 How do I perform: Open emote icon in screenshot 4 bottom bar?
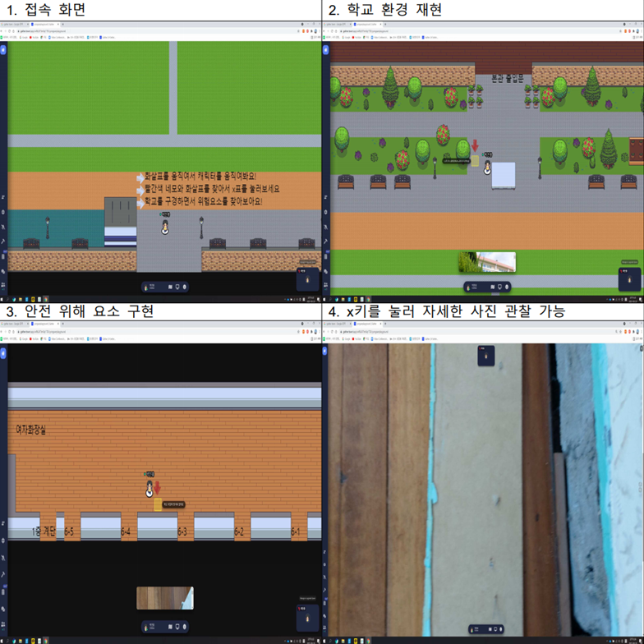(501, 629)
